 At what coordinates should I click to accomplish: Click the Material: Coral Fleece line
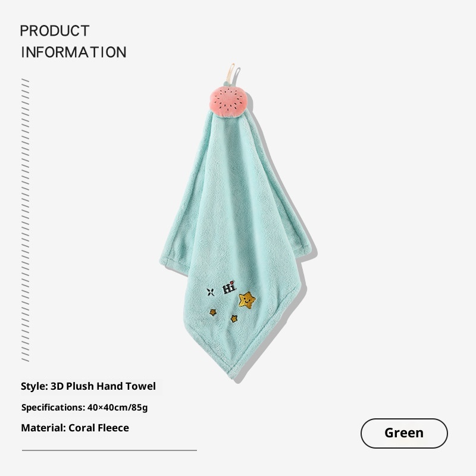(x=75, y=428)
